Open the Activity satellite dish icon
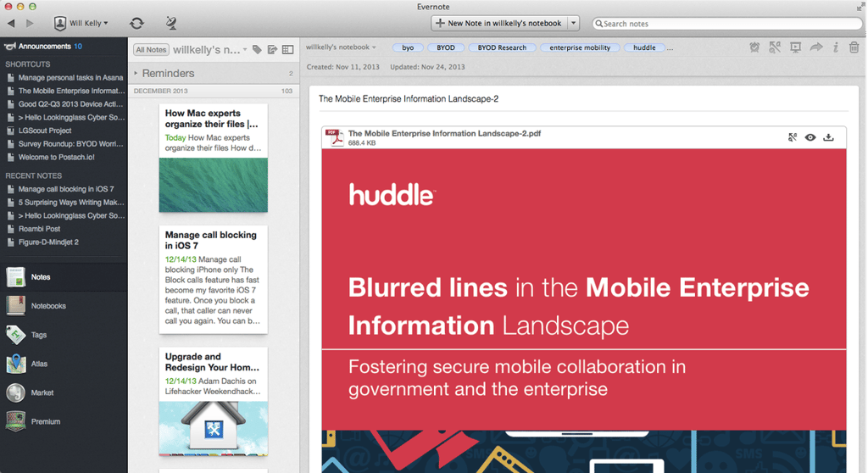Viewport: 868px width, 473px height. point(171,23)
